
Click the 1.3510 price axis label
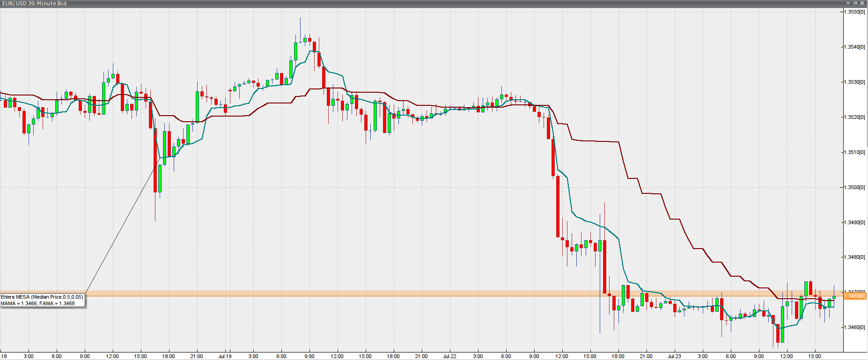pos(855,152)
